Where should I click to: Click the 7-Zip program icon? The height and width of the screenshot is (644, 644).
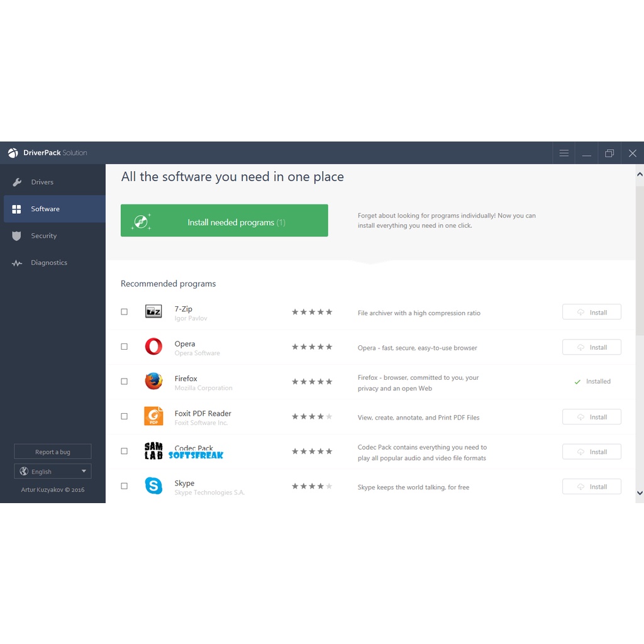153,311
